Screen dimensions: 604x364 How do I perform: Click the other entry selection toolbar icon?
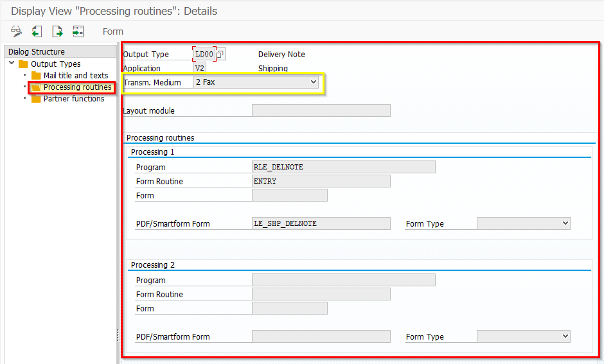pyautogui.click(x=78, y=31)
